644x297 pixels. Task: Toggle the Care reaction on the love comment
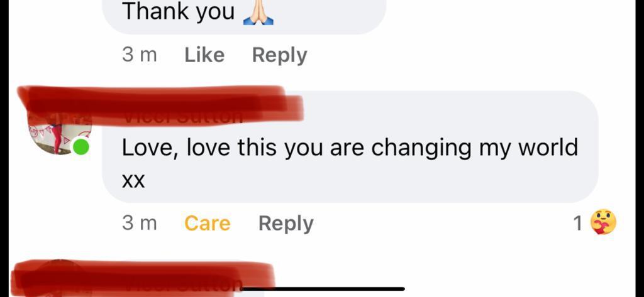point(208,223)
